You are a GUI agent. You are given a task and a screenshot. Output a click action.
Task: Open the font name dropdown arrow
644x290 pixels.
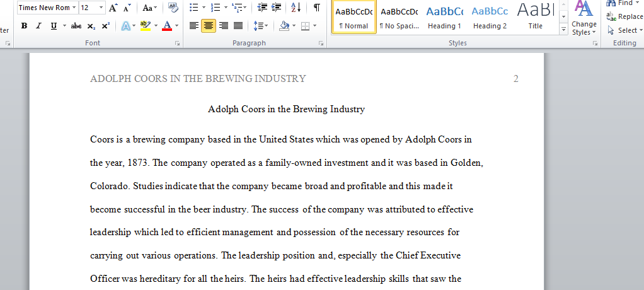point(74,8)
